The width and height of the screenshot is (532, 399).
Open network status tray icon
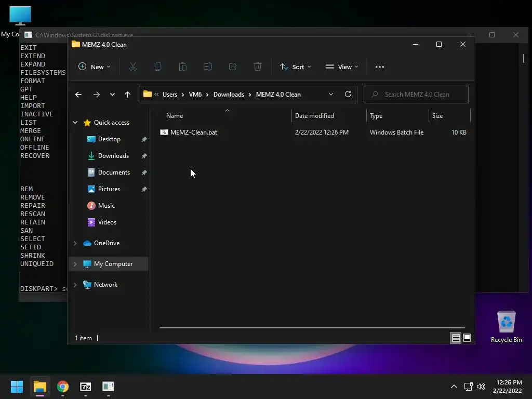(469, 387)
